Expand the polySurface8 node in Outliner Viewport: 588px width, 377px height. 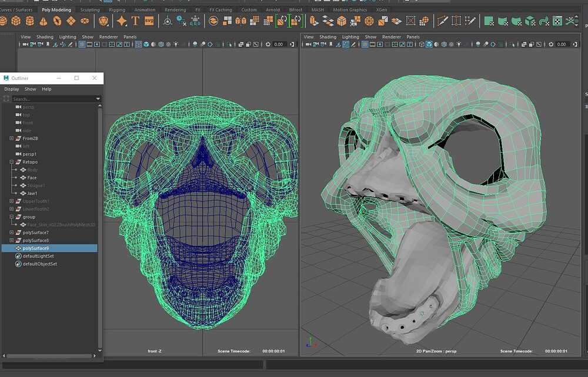click(12, 240)
